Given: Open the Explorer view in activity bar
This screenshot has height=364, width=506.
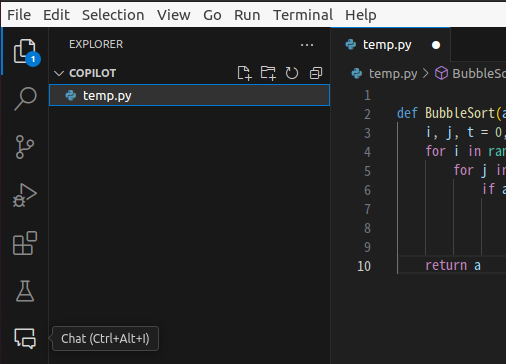Looking at the screenshot, I should click(x=25, y=52).
